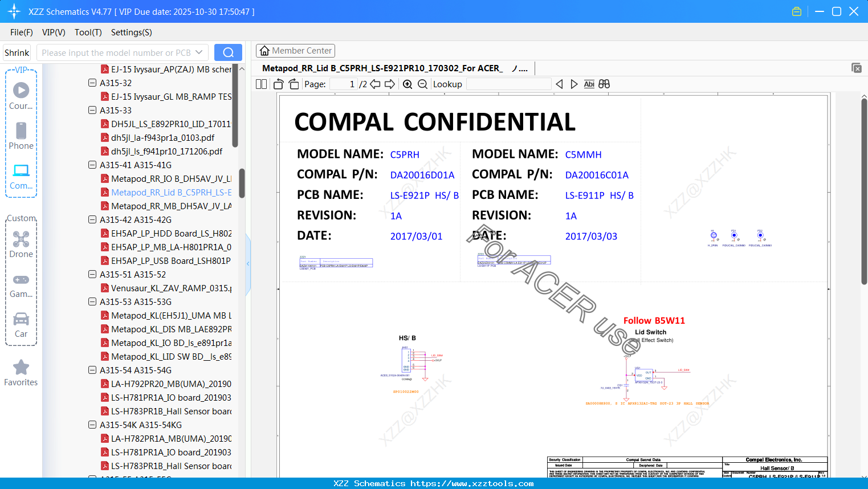Click the Lookup text field
Viewport: 868px width, 489px height.
[509, 84]
